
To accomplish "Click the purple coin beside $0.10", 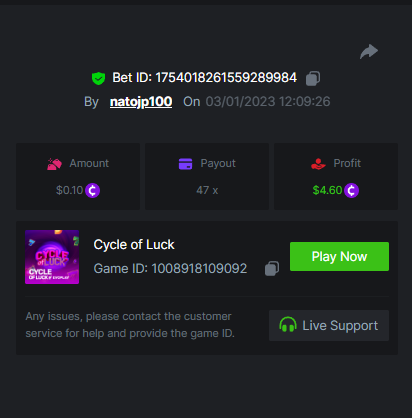I will click(x=92, y=190).
